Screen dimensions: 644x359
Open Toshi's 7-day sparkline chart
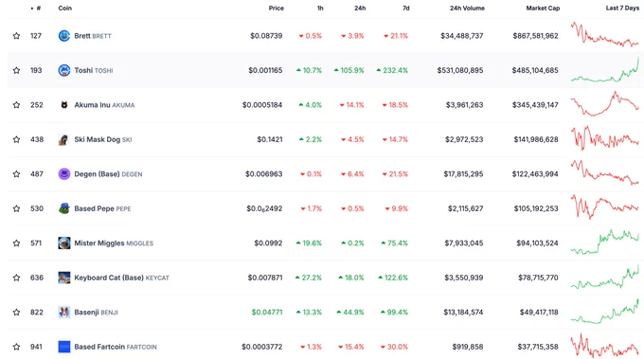[x=604, y=69]
